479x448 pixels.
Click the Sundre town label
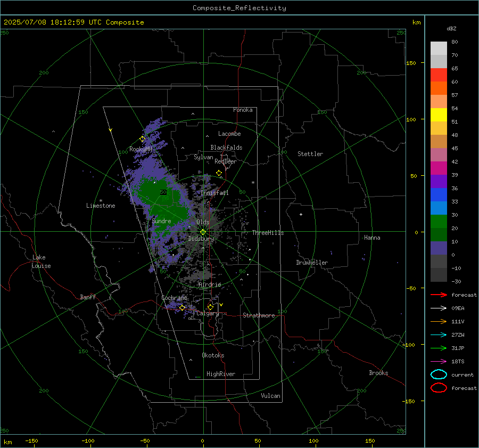161,221
